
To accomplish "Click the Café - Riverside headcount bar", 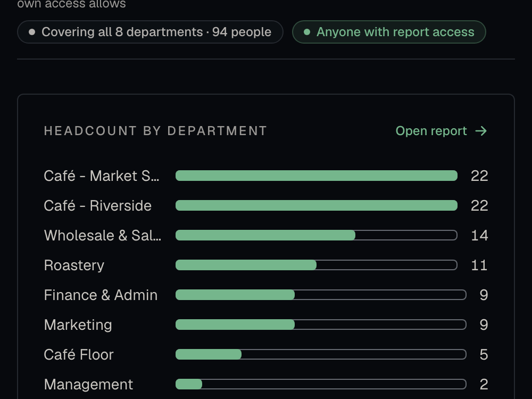I will [317, 205].
